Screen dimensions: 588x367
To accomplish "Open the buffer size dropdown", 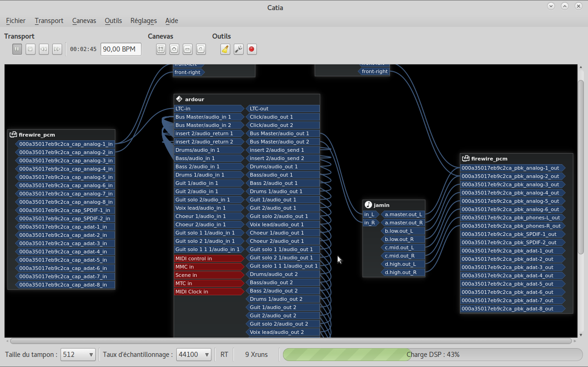I will [78, 355].
